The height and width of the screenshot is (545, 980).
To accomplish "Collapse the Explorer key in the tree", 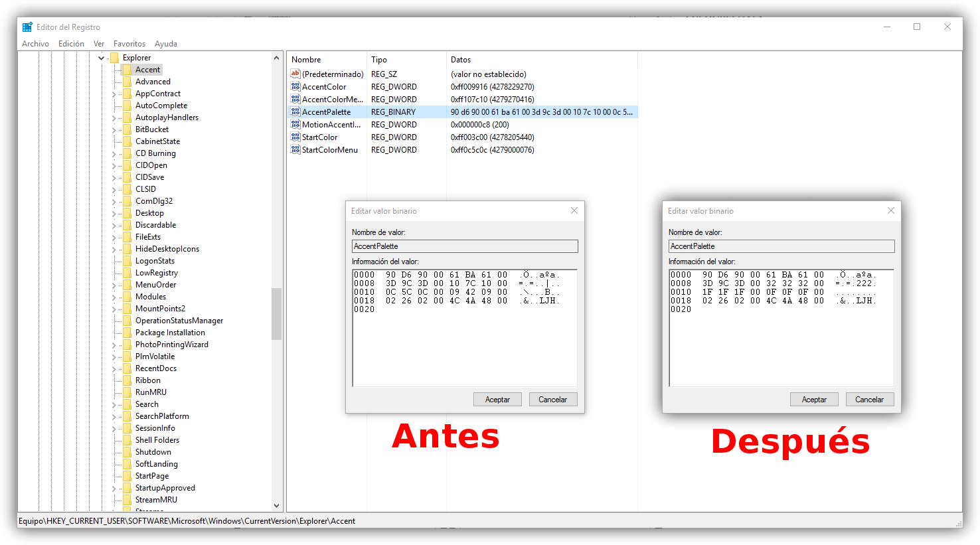I will click(x=102, y=58).
